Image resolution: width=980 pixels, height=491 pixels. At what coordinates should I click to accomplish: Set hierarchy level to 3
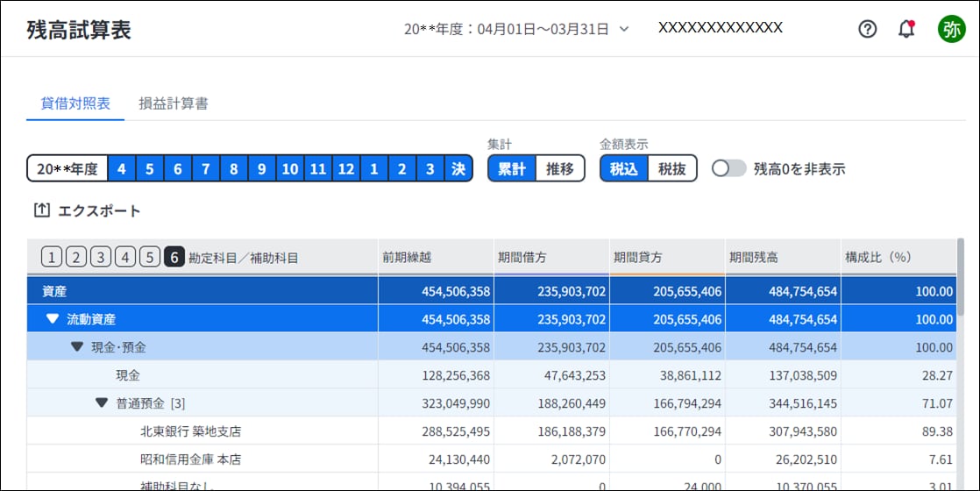pyautogui.click(x=101, y=257)
